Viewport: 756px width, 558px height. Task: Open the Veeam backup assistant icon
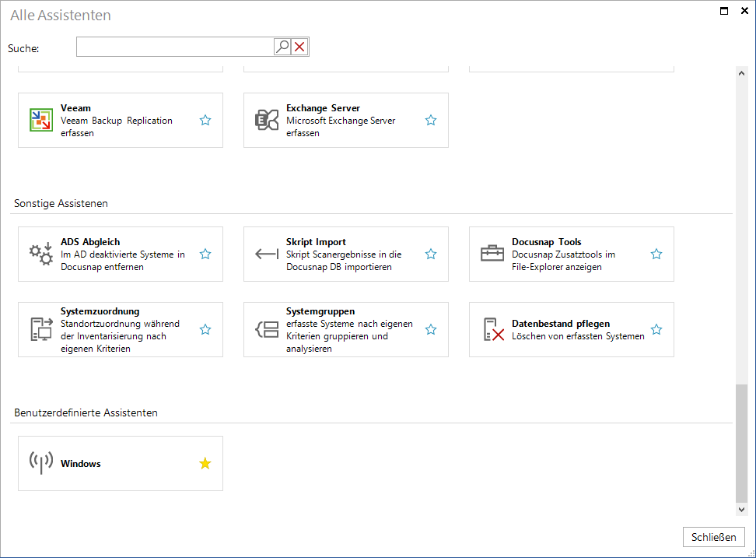coord(41,120)
